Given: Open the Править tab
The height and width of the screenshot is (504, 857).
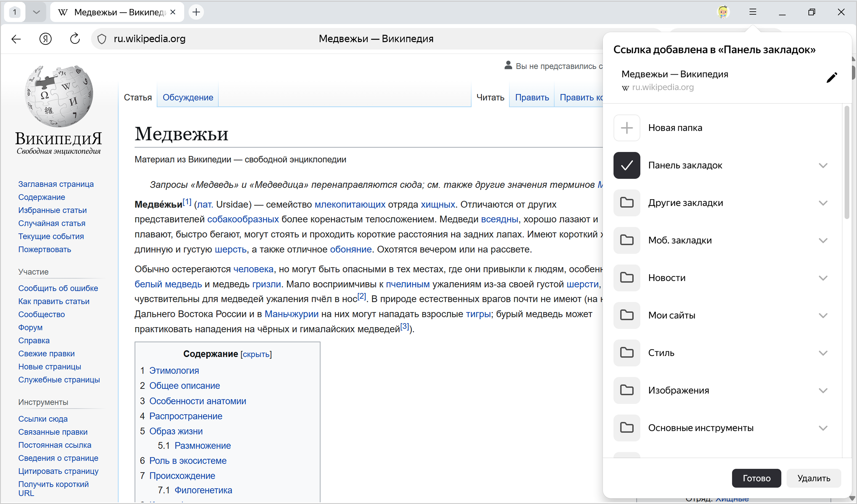Looking at the screenshot, I should coord(532,97).
